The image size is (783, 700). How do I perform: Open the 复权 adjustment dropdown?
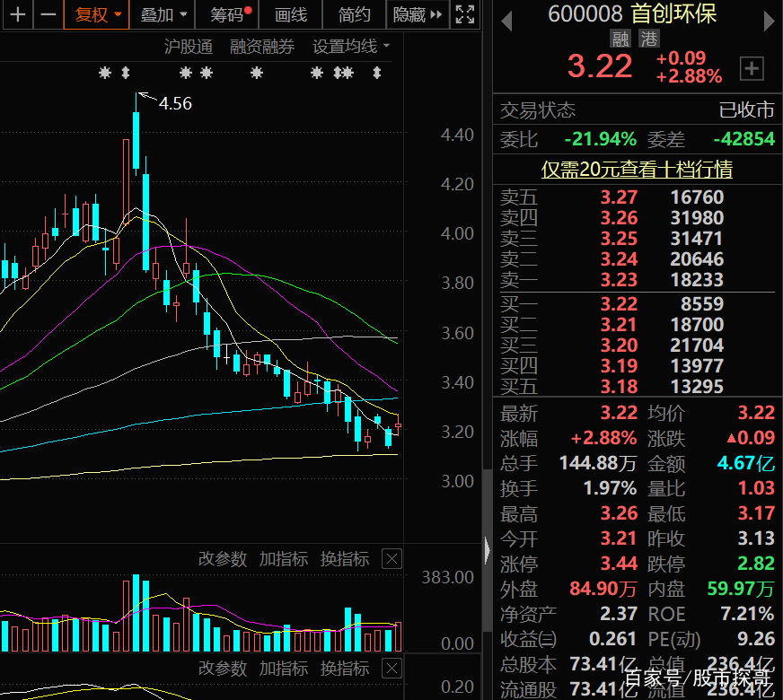(98, 14)
